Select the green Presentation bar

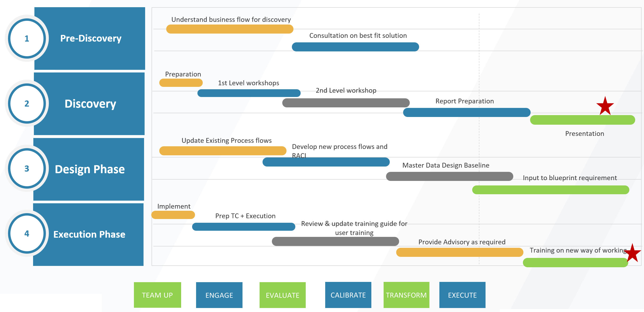click(x=583, y=120)
